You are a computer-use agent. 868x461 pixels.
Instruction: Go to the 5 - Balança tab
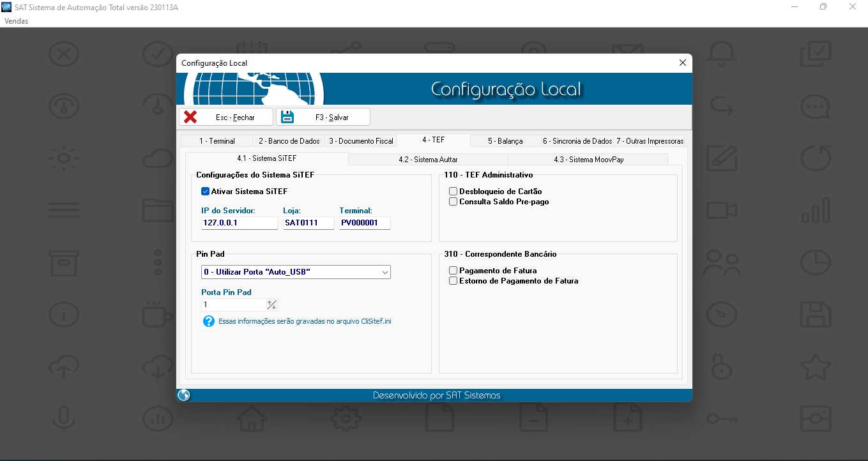(505, 141)
